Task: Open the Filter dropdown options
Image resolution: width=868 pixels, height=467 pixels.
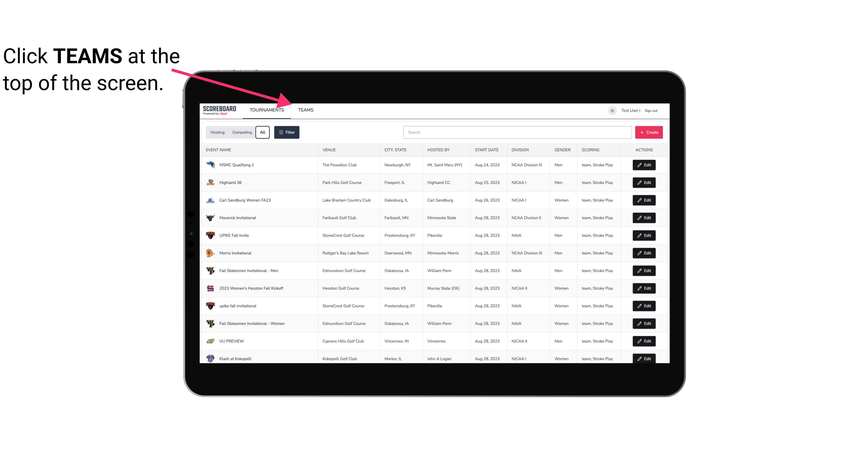Action: pyautogui.click(x=286, y=132)
